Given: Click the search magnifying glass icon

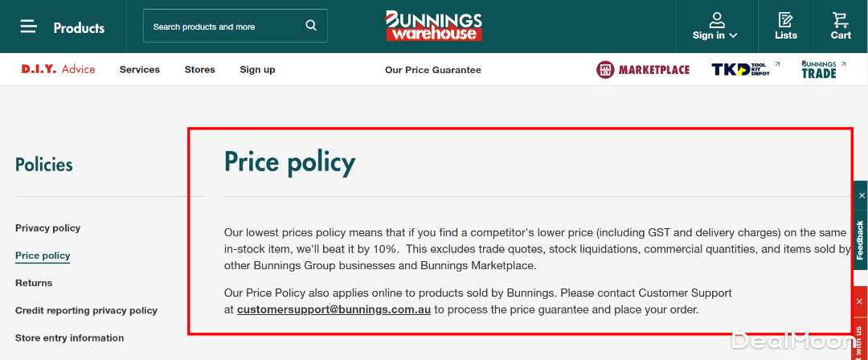Looking at the screenshot, I should point(311,26).
